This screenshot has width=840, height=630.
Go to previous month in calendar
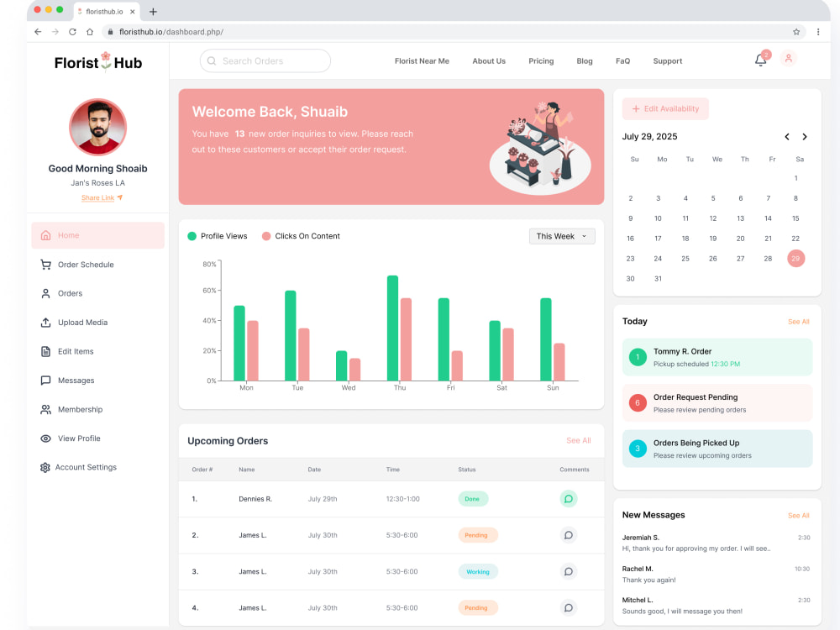[x=787, y=137]
